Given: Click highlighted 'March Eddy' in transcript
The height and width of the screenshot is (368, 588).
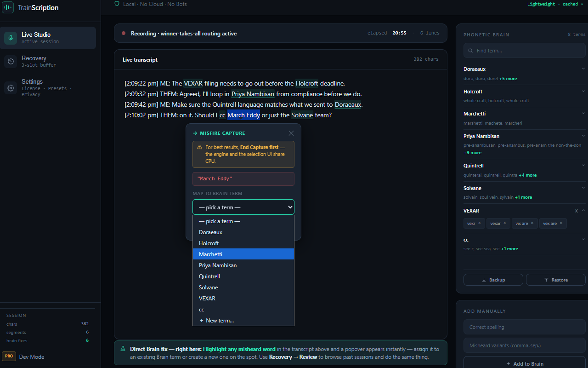Looking at the screenshot, I should [x=243, y=115].
